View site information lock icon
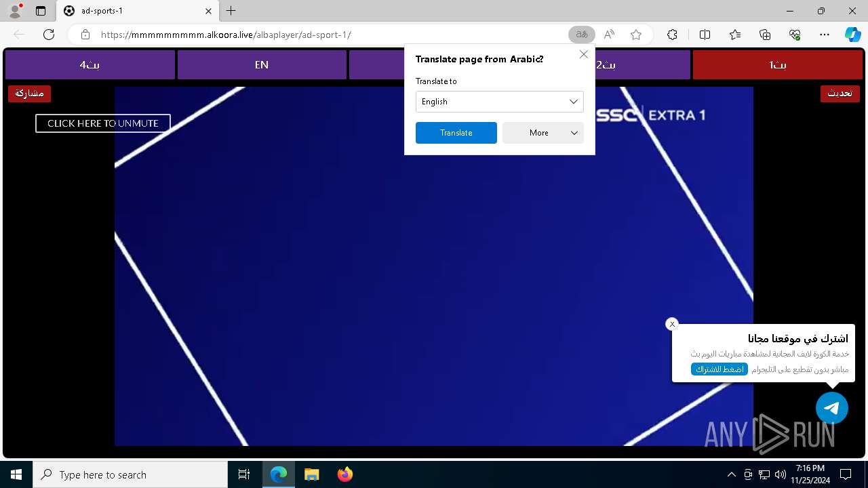868x488 pixels. 85,35
